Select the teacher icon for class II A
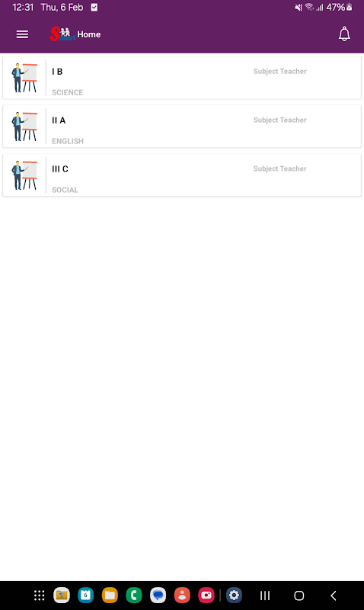Screen dimensions: 364x610 (x=24, y=127)
